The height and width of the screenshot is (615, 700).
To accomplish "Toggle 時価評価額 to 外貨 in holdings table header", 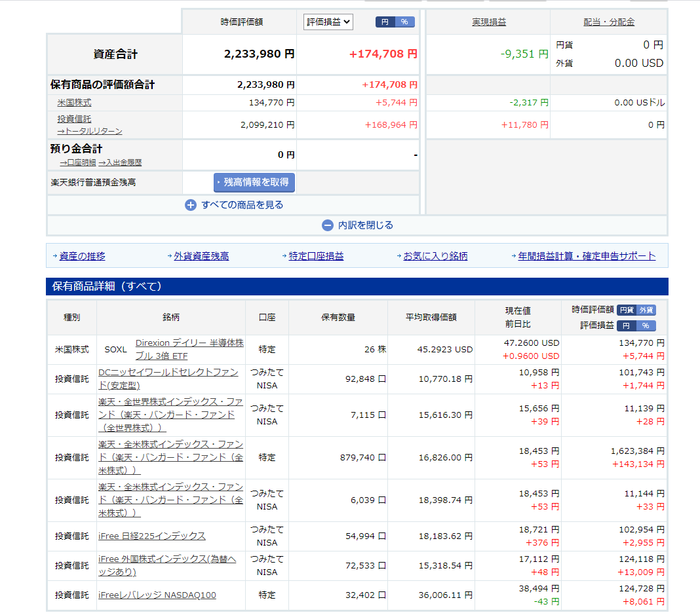I will [646, 310].
